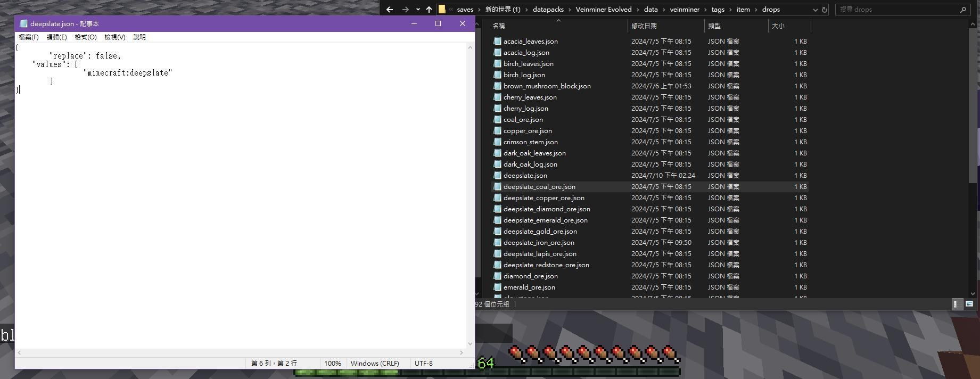Screen dimensions: 980x379
Task: Open recent locations dropdown in Explorer
Action: click(x=418, y=10)
